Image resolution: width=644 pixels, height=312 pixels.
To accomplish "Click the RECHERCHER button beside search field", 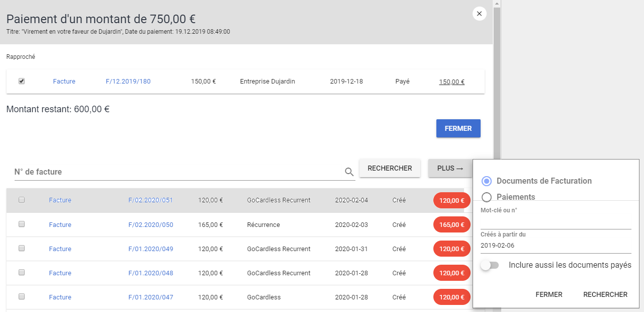I will click(390, 168).
